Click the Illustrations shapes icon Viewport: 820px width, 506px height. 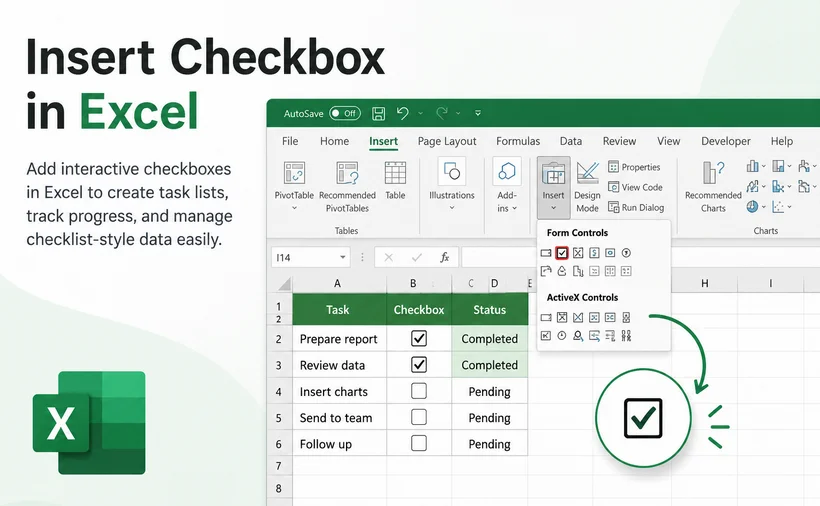(x=451, y=171)
